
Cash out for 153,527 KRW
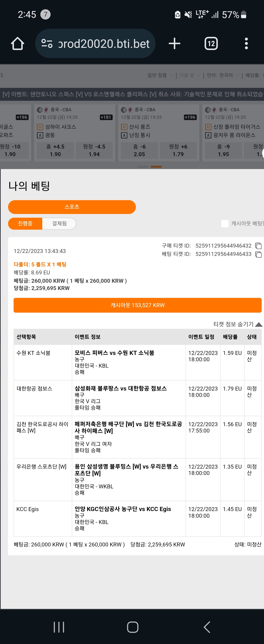[x=138, y=305]
